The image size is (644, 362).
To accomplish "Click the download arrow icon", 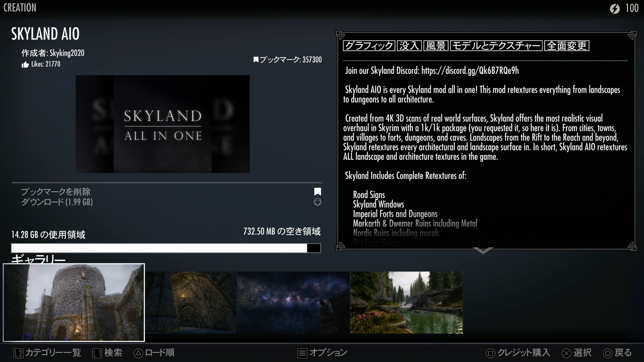I will pyautogui.click(x=317, y=202).
